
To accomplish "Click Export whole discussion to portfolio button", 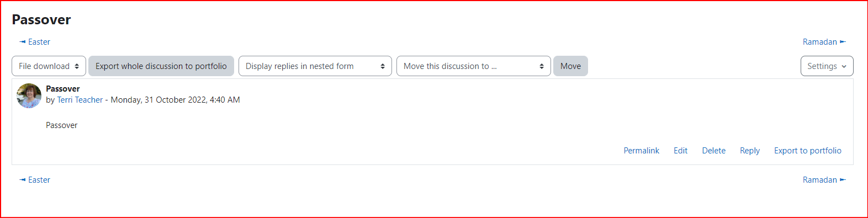I will click(161, 66).
